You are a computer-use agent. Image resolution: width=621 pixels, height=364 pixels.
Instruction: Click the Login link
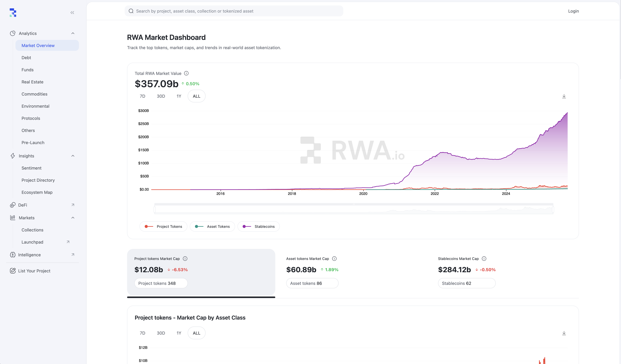(x=573, y=11)
